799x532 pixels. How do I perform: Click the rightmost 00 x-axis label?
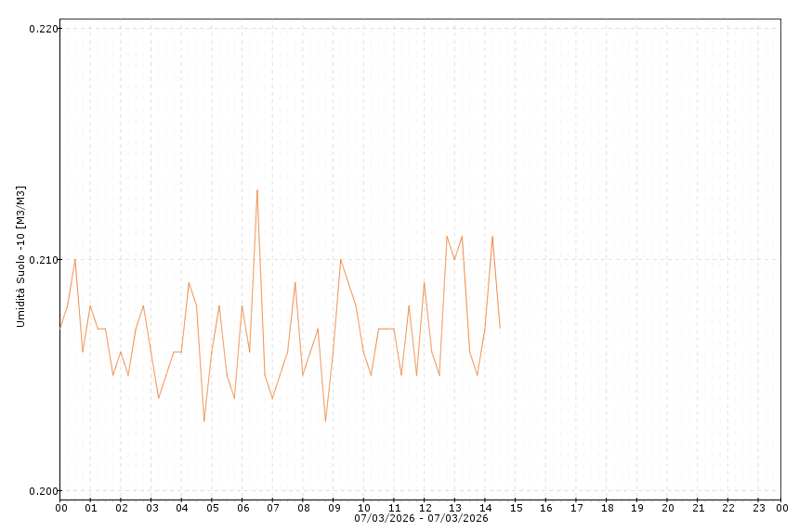(x=781, y=508)
